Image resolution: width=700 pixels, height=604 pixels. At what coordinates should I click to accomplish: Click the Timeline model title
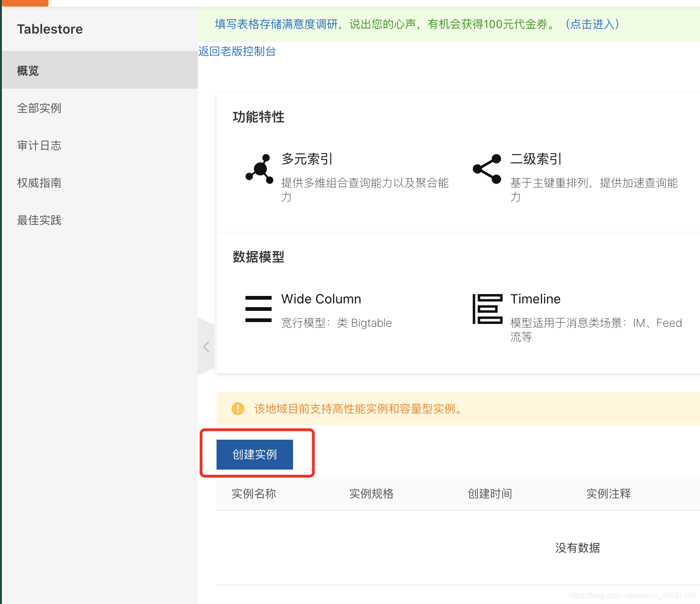[535, 299]
